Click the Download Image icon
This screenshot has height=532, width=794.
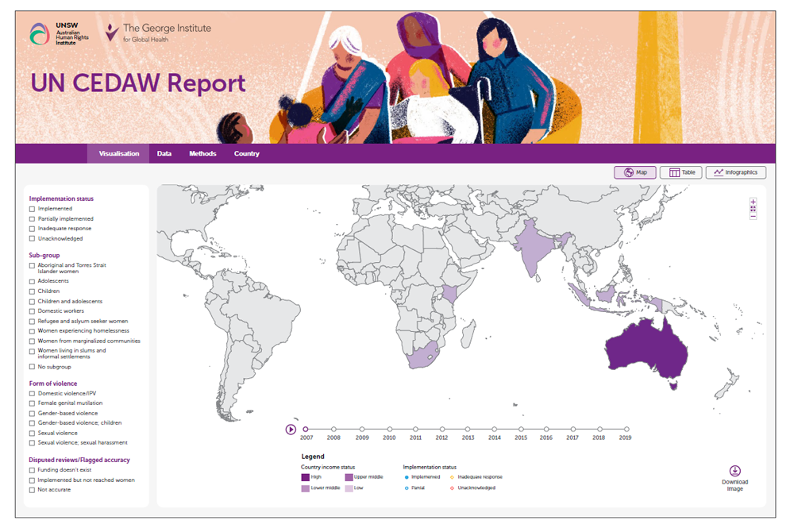click(x=734, y=471)
